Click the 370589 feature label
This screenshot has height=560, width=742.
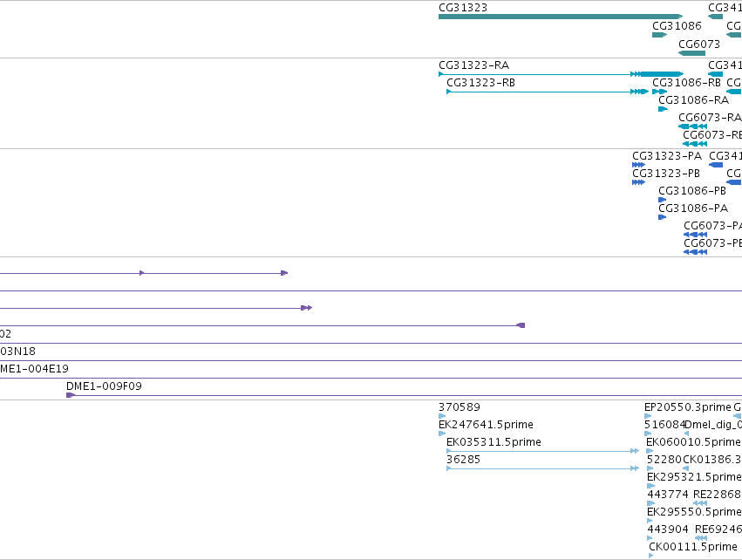459,406
